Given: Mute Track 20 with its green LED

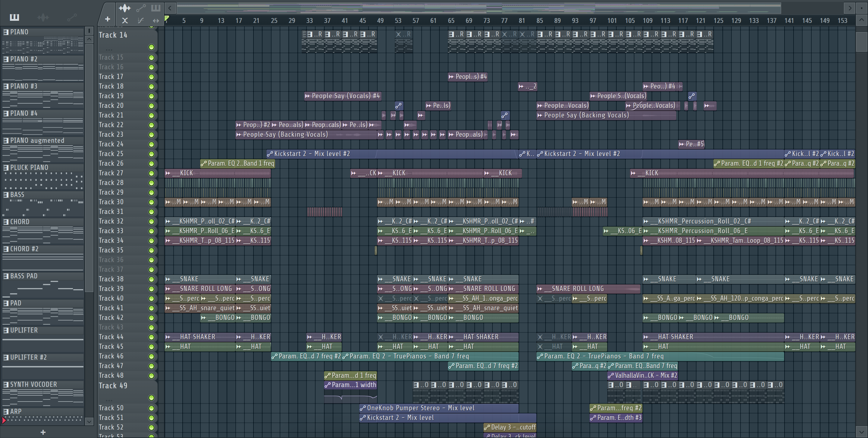Looking at the screenshot, I should [151, 106].
